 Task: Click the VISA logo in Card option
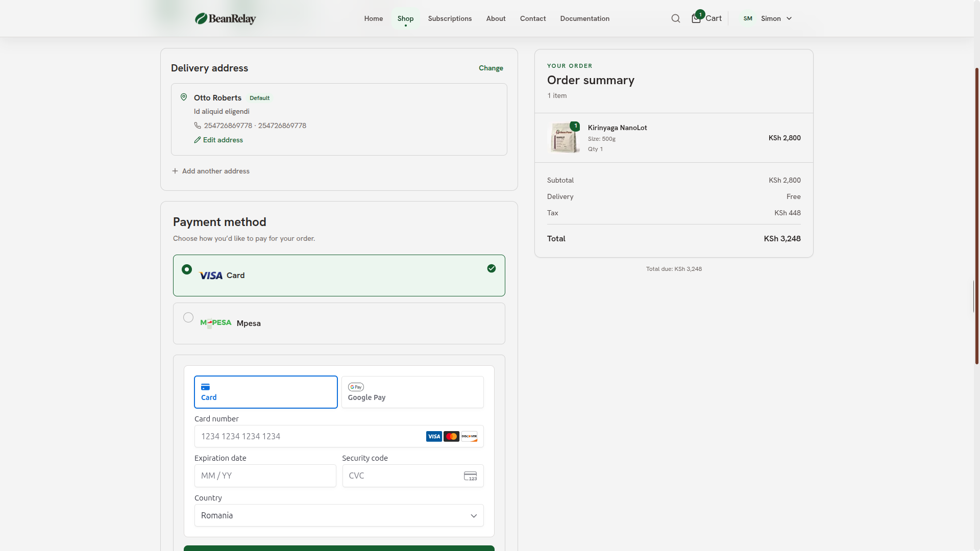click(211, 275)
